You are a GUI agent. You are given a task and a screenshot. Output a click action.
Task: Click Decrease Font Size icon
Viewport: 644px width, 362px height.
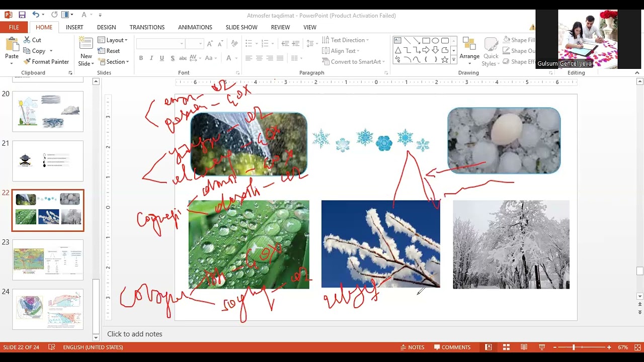click(x=220, y=44)
